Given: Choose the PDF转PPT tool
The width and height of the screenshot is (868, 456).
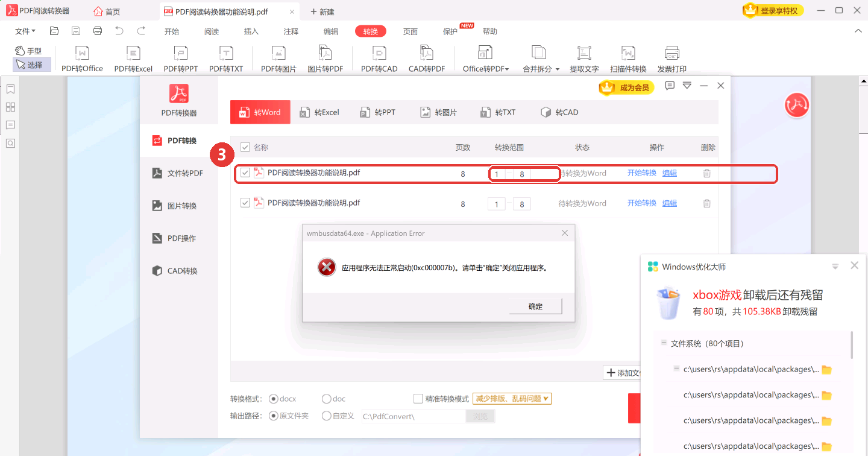Looking at the screenshot, I should point(180,59).
